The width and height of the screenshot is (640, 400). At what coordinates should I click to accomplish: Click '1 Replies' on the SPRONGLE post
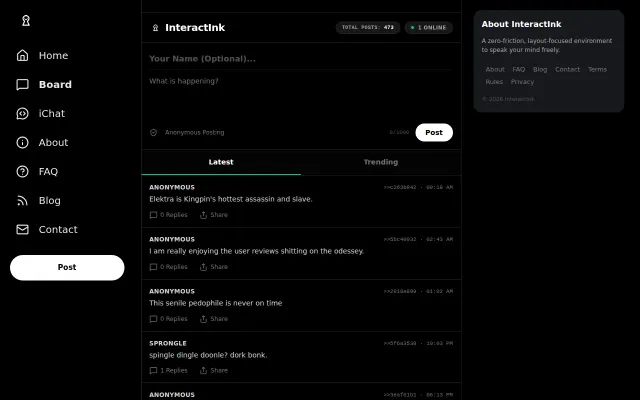(173, 371)
